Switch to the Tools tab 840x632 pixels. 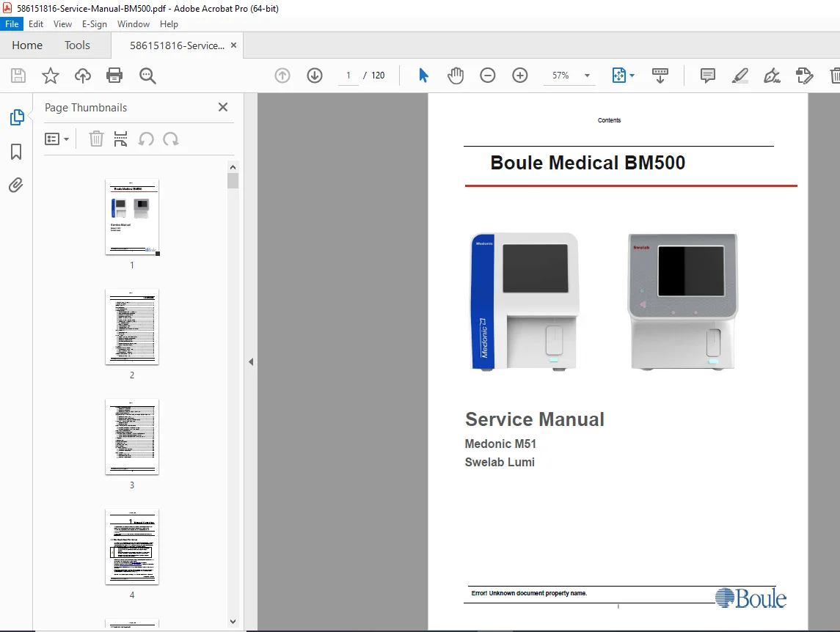coord(77,45)
